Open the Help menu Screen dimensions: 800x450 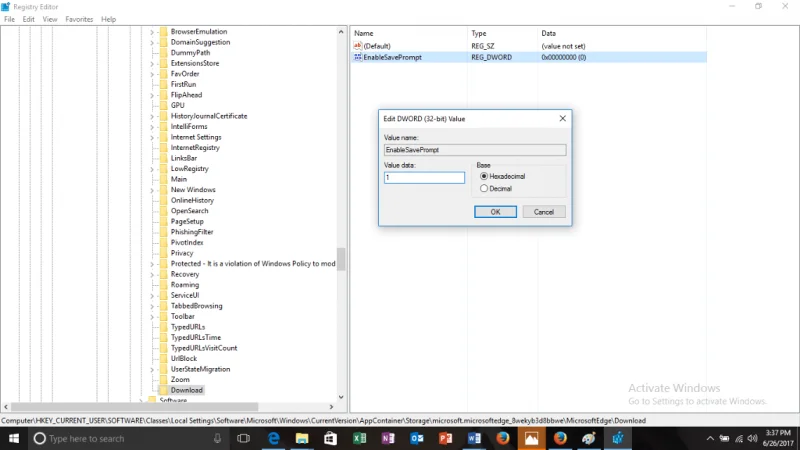click(x=108, y=19)
